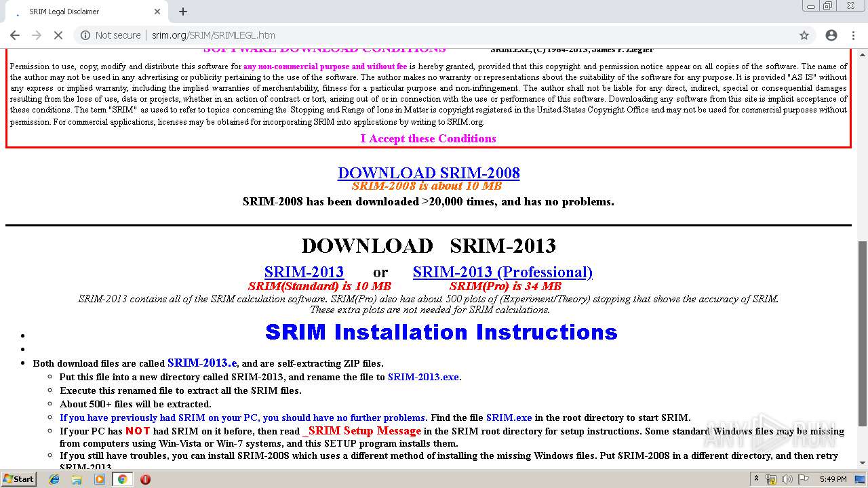Viewport: 868px width, 488px height.
Task: Open the Action Center flag icon
Action: tap(803, 479)
